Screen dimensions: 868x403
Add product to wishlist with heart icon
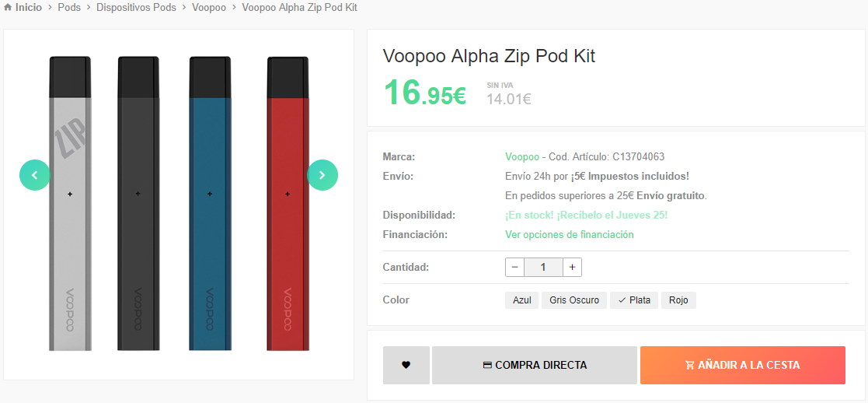[x=406, y=366]
